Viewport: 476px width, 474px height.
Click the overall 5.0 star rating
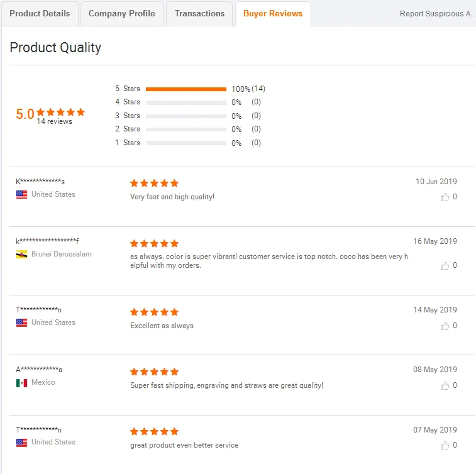[50, 113]
